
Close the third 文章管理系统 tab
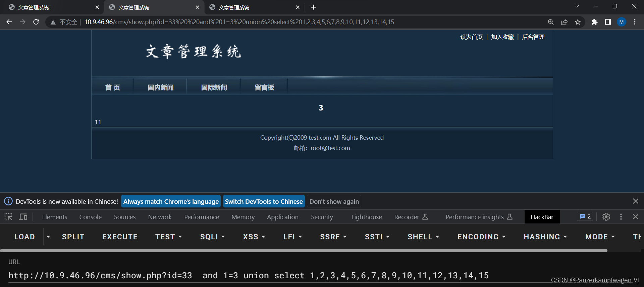click(x=298, y=7)
